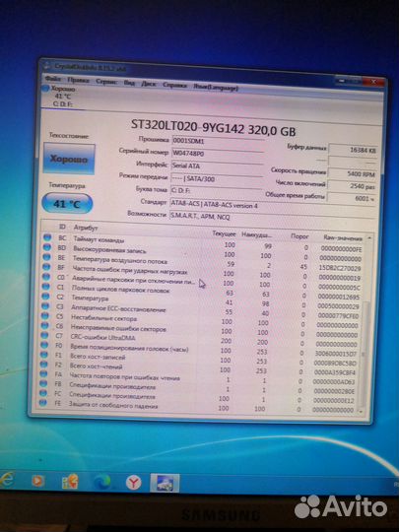Click the scroll up arrow of attribute list
Screen dimensions: 399x532
pos(369,238)
